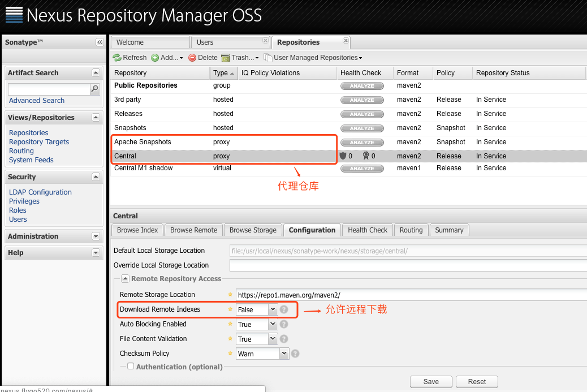The width and height of the screenshot is (587, 392).
Task: Click the Reset button
Action: coord(477,381)
